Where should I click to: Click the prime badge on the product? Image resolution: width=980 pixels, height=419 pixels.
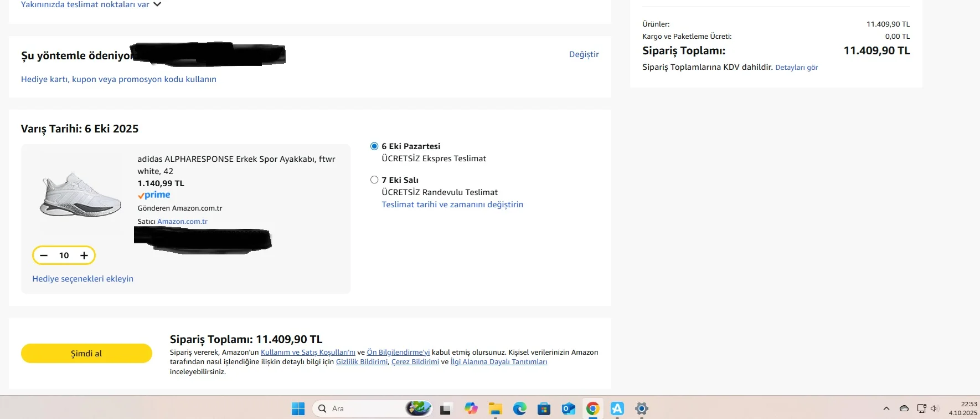[x=154, y=195]
